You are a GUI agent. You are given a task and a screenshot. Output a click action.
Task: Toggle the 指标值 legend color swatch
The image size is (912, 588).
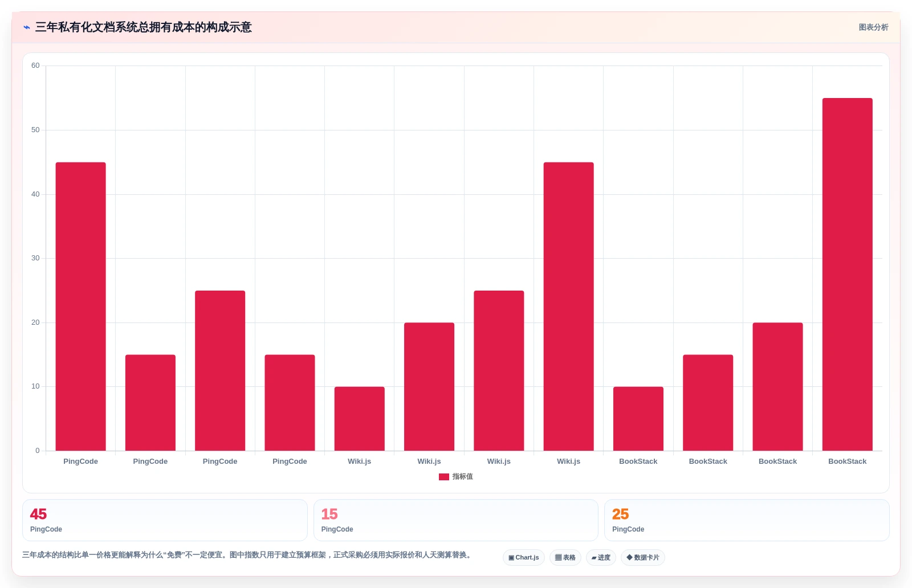pyautogui.click(x=444, y=477)
